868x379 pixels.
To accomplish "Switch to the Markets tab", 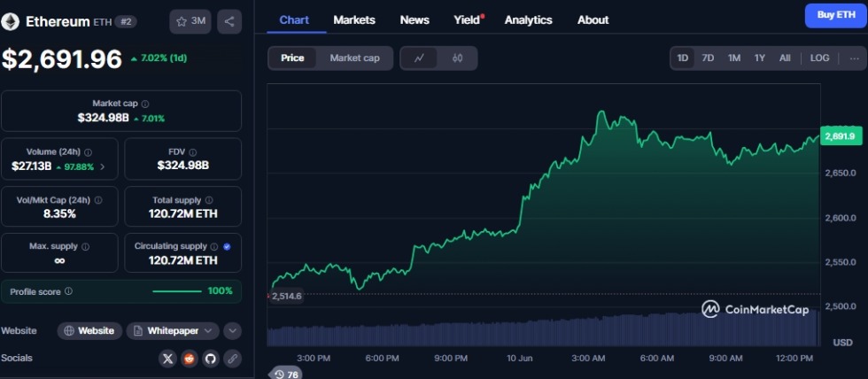I will click(x=354, y=19).
